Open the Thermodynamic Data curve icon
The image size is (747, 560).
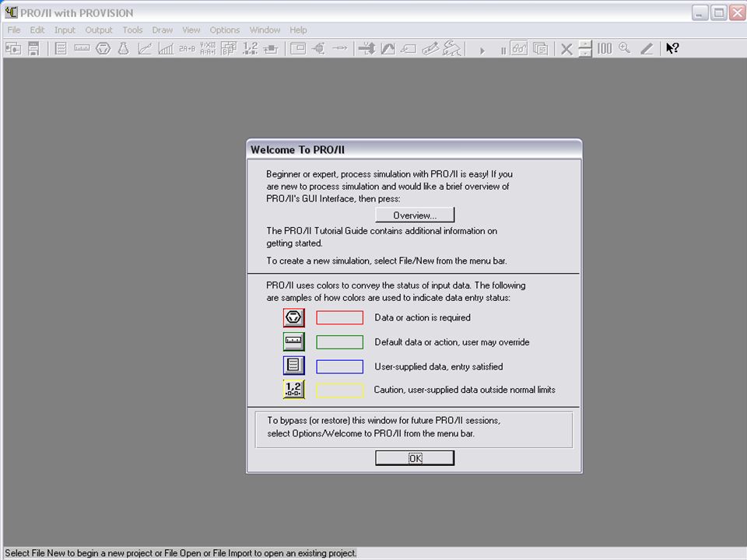pyautogui.click(x=145, y=48)
